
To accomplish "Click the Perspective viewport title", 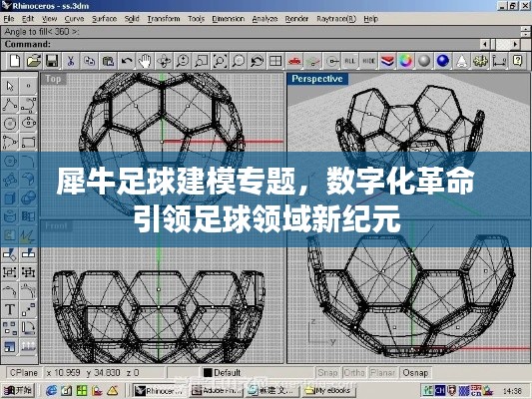I will pos(317,79).
